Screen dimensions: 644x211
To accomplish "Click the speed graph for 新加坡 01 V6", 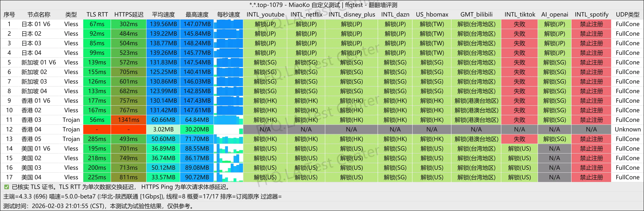I will (228, 62).
